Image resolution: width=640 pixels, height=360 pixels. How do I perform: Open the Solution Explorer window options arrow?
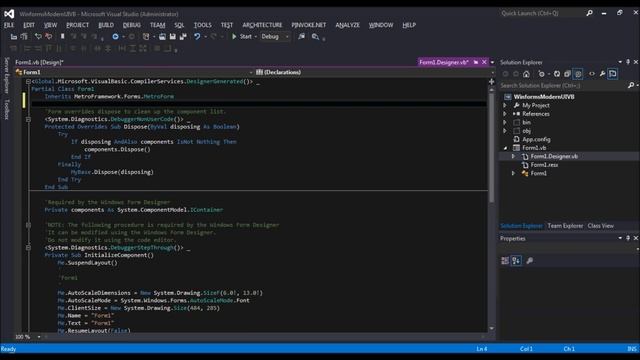coord(620,62)
